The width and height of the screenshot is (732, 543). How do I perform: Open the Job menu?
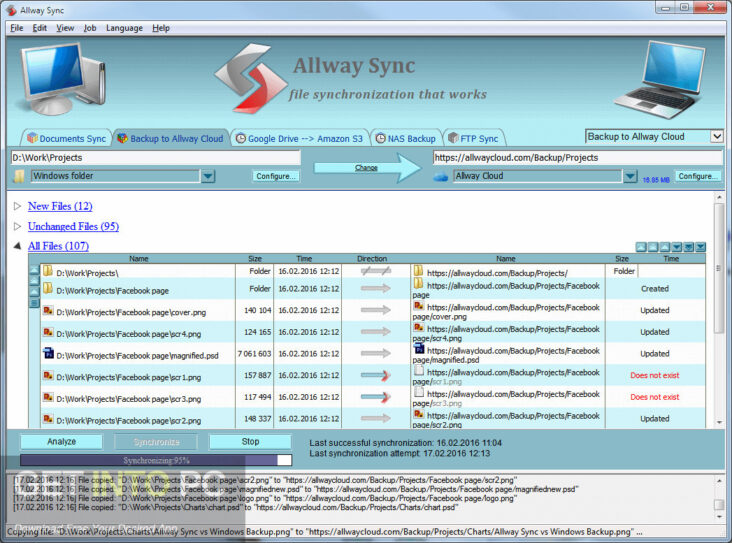pyautogui.click(x=90, y=28)
